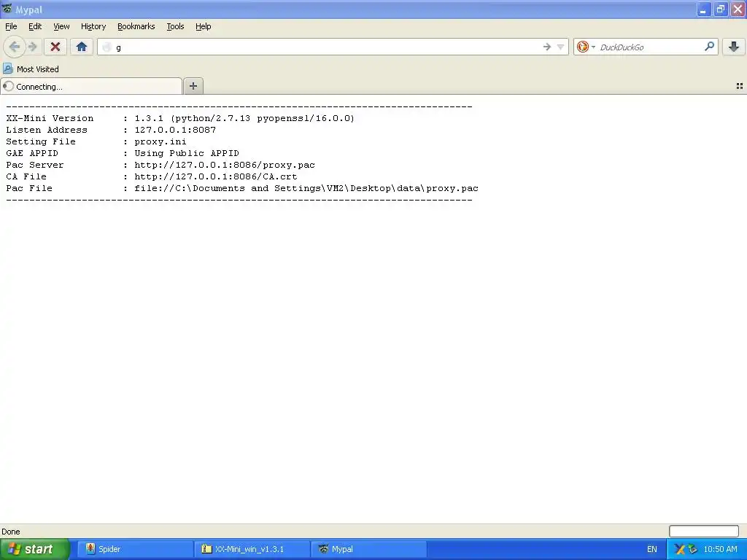
Task: Click the Listen Address label
Action: tap(47, 130)
